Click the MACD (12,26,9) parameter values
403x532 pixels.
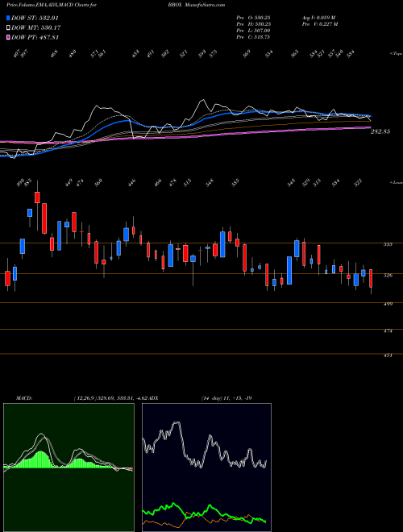click(110, 398)
